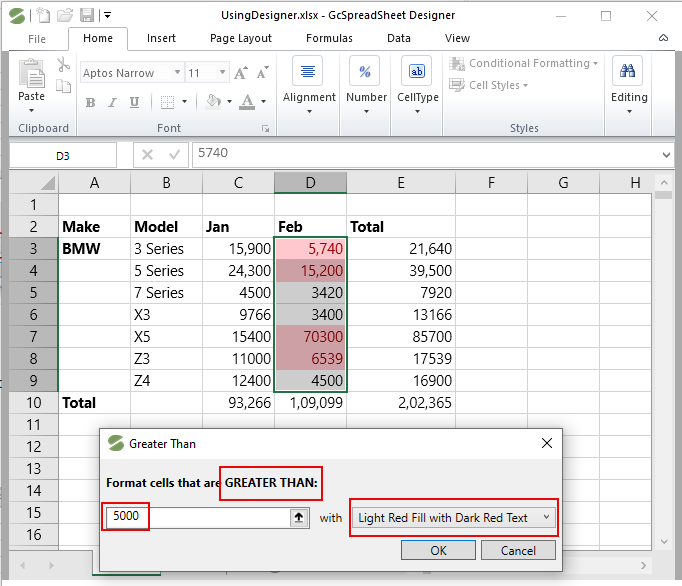Click the Open folder icon in quick access toolbar

pyautogui.click(x=65, y=16)
